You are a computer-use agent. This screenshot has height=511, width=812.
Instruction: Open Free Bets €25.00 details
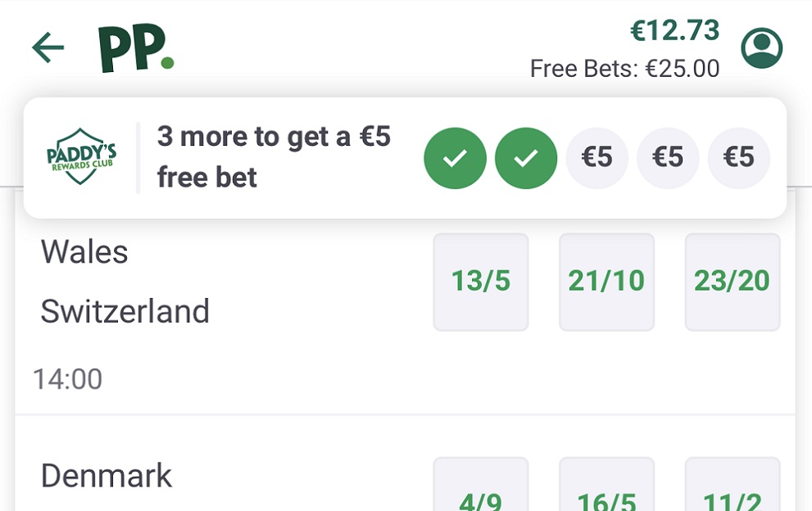(624, 69)
